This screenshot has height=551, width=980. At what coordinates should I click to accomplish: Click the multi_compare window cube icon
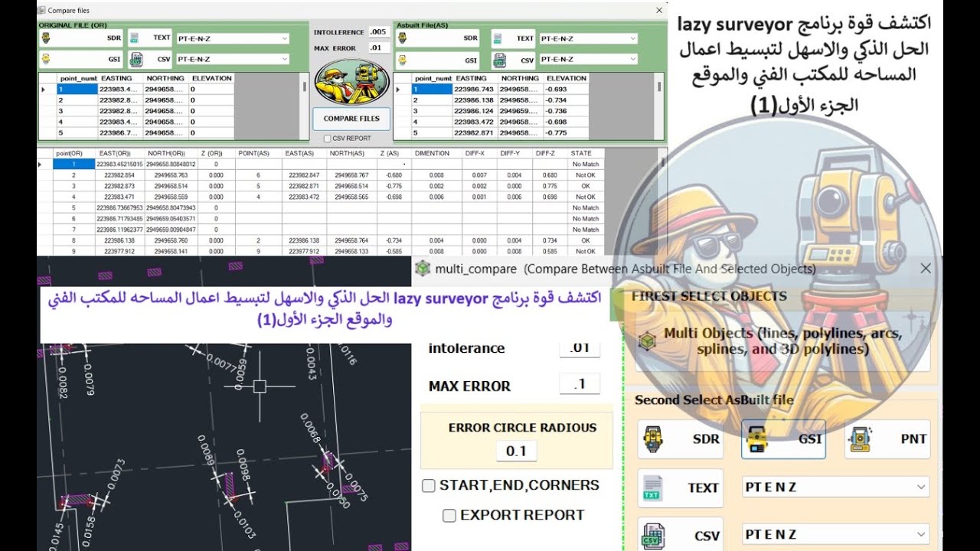[x=422, y=269]
